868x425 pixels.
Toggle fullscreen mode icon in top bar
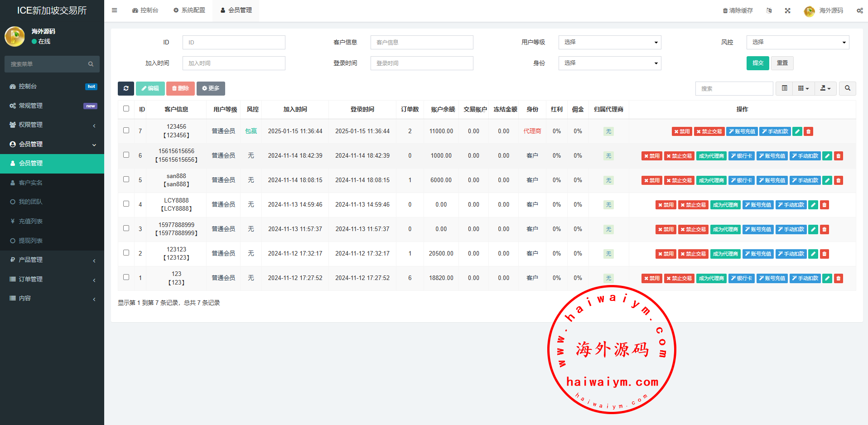(x=787, y=10)
